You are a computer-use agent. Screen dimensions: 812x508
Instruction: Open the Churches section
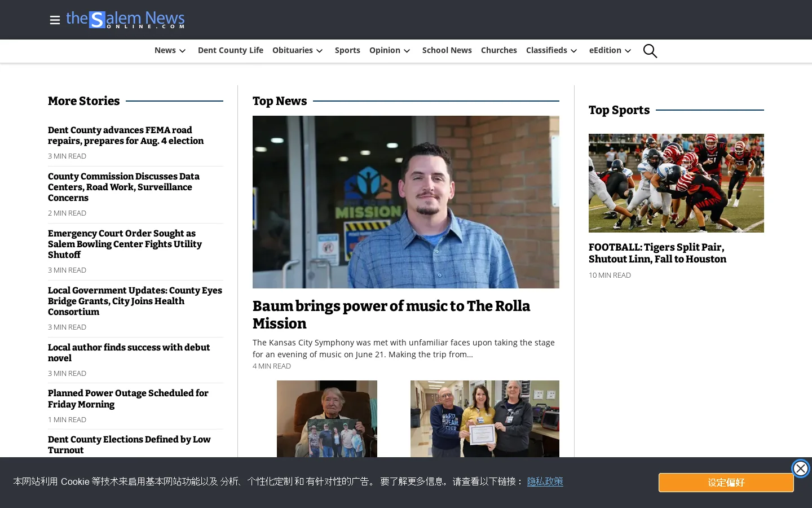[x=499, y=50]
